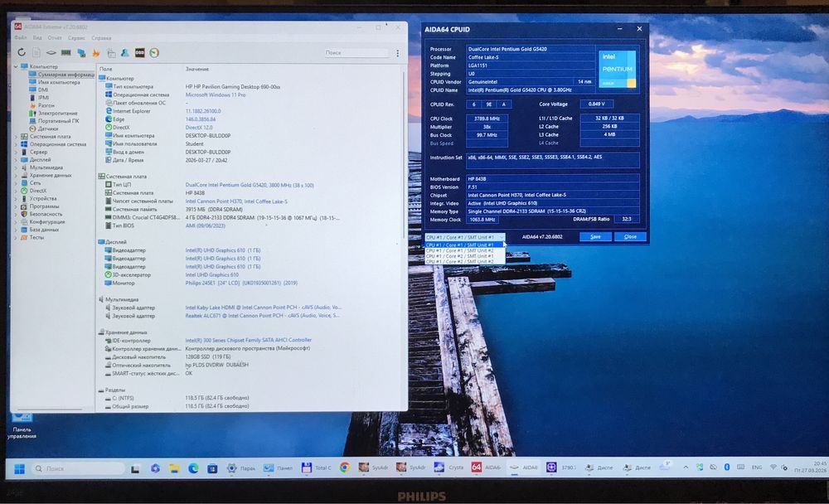Select Имя компьютера in the tree
This screenshot has width=829, height=504.
click(x=59, y=83)
